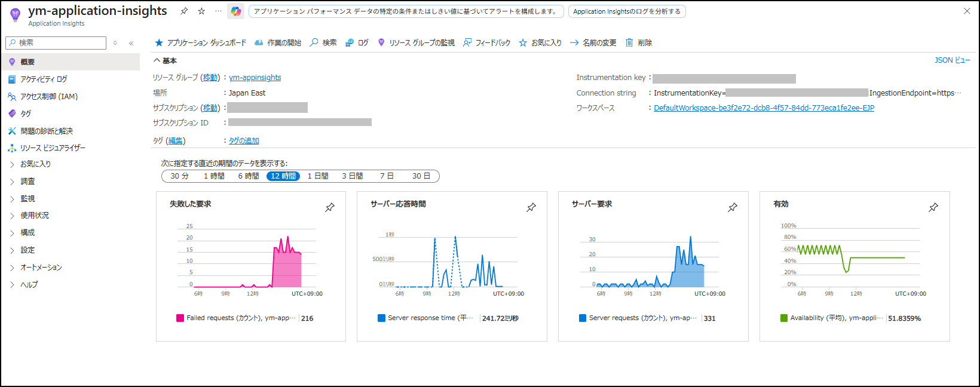980x387 pixels.
Task: Click the サーバー要求 chart area
Action: 653,260
